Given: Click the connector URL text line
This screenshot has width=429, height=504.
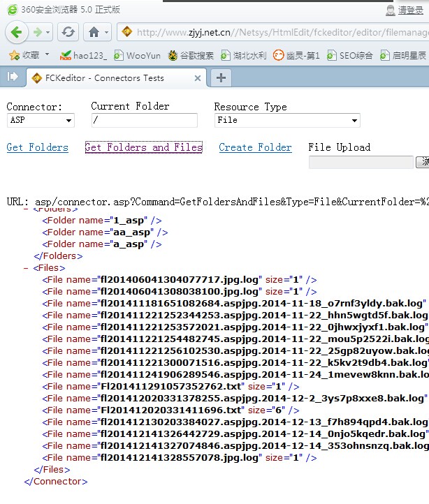Looking at the screenshot, I should (x=217, y=202).
